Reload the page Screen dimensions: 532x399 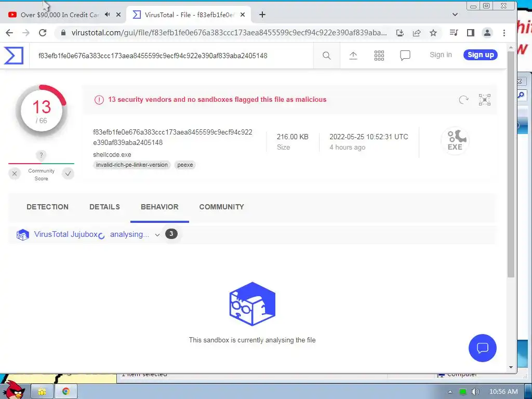[43, 33]
